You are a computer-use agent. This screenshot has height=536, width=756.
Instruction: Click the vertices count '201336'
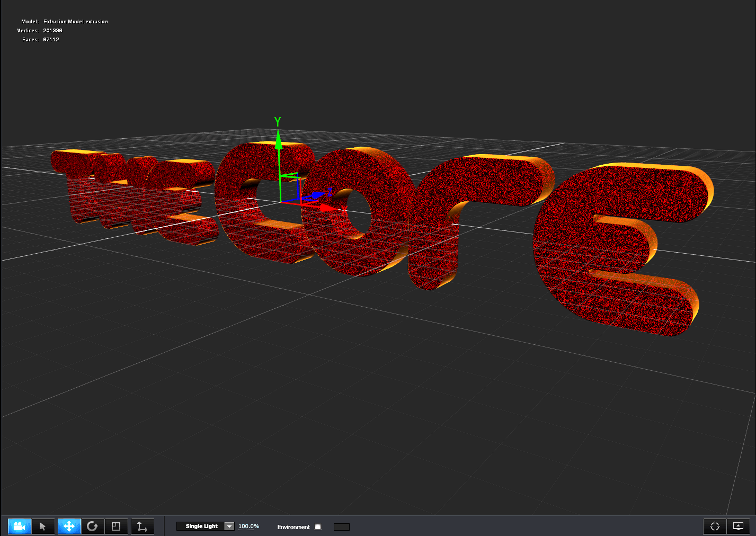pos(53,31)
